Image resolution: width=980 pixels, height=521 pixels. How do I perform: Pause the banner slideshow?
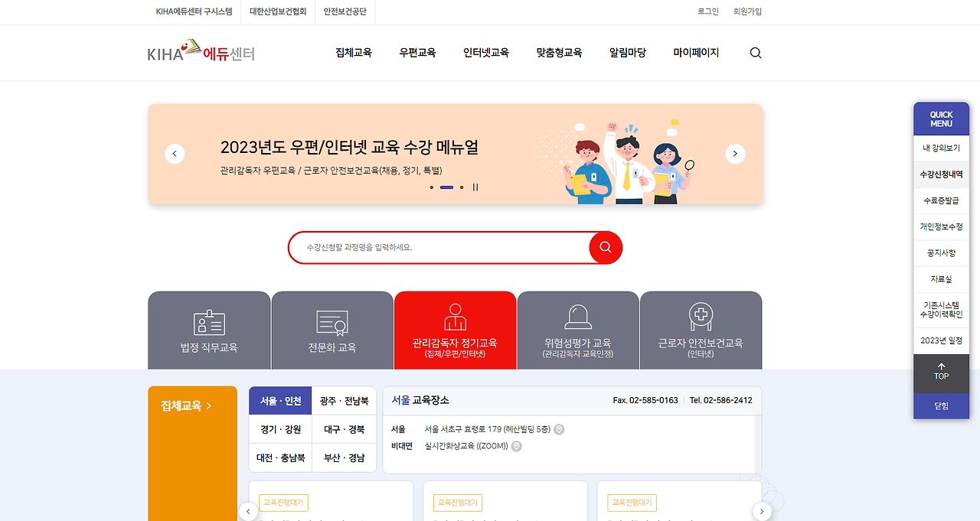475,187
